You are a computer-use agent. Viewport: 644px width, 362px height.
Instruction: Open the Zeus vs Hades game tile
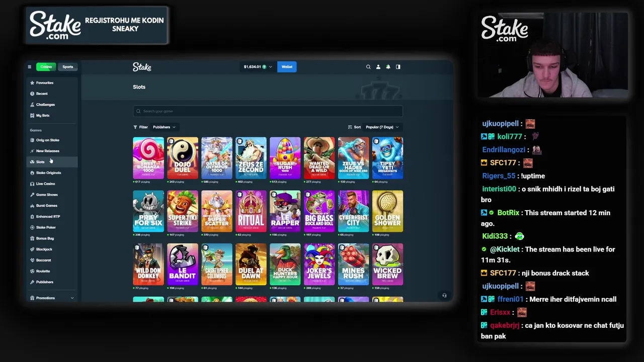(x=354, y=158)
